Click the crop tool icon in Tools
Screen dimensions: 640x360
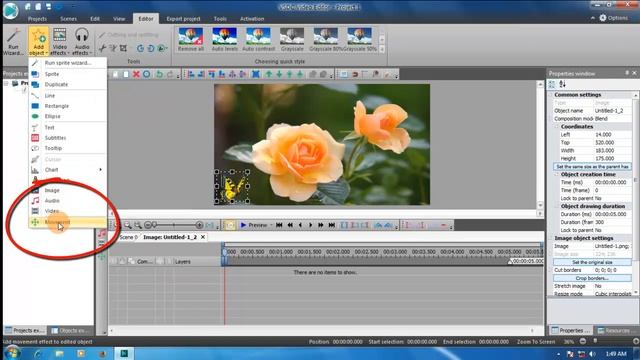tap(123, 49)
